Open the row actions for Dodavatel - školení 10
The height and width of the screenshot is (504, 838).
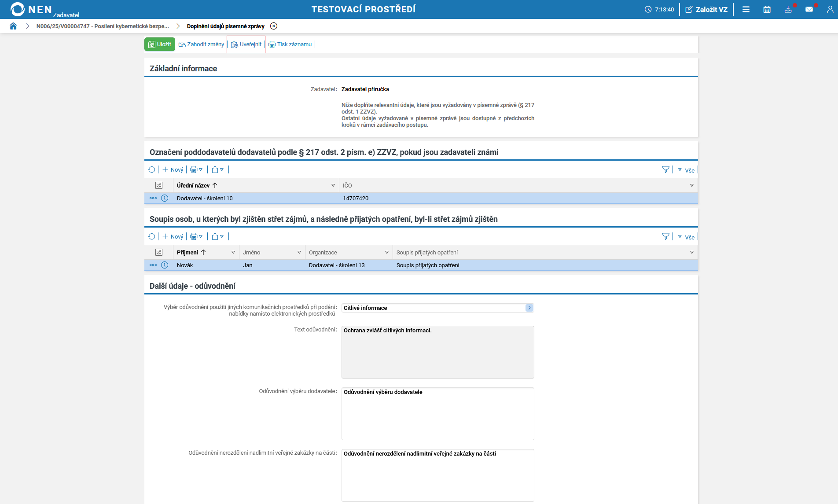coord(153,198)
